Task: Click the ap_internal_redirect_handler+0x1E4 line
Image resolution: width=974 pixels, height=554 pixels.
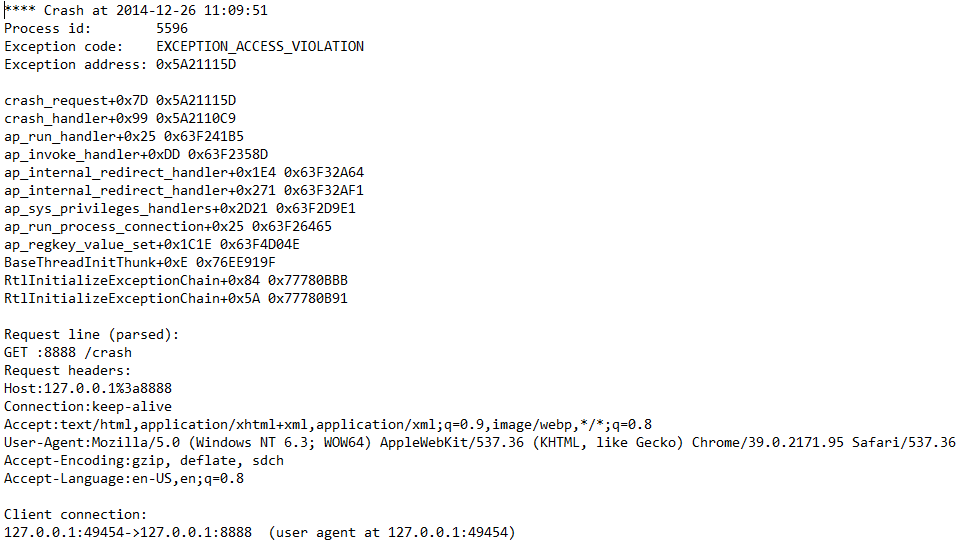Action: point(184,173)
